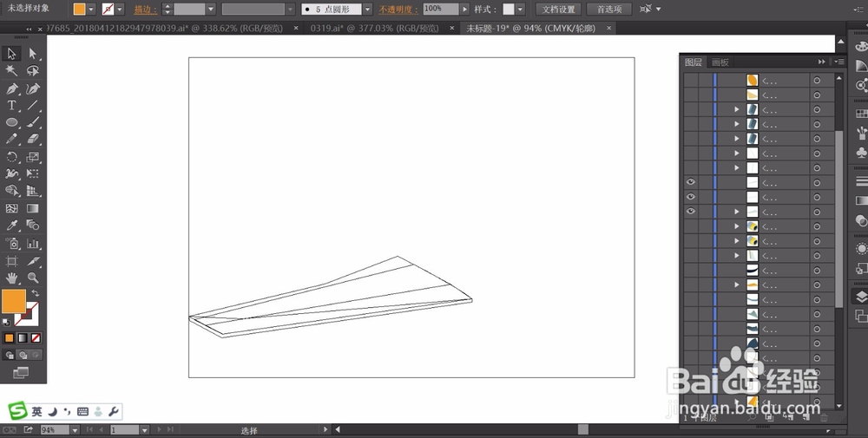
Task: Select the Lasso tool
Action: [x=33, y=70]
